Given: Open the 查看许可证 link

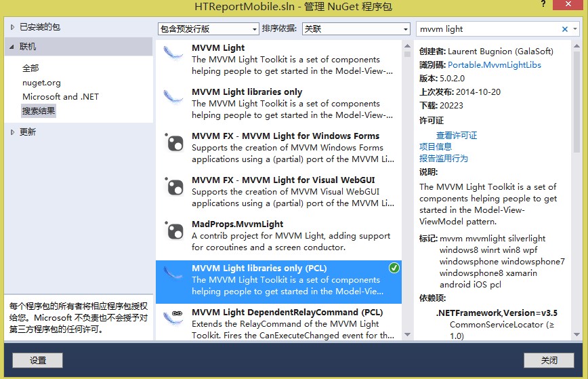Looking at the screenshot, I should pyautogui.click(x=457, y=135).
